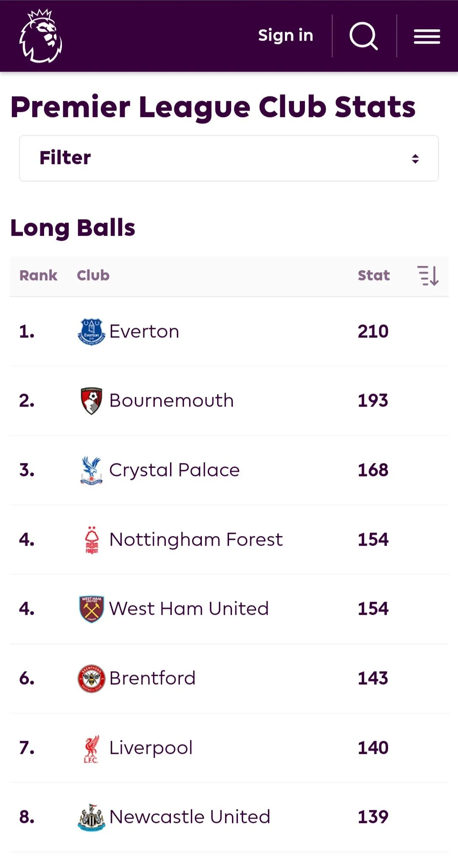Image resolution: width=458 pixels, height=868 pixels.
Task: Click the Brentford bee crest
Action: (91, 678)
